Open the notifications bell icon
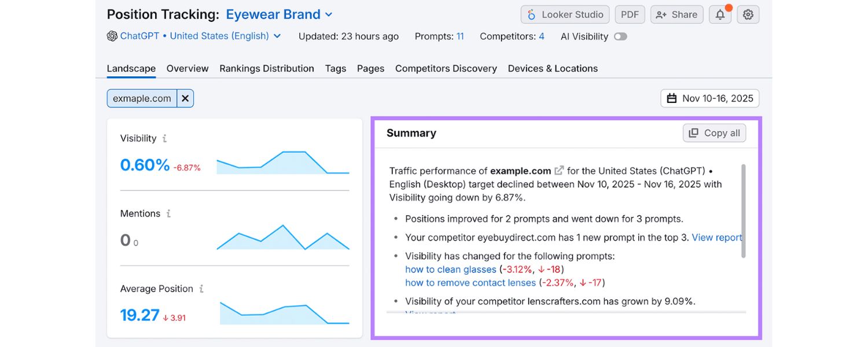This screenshot has width=868, height=347. (720, 14)
